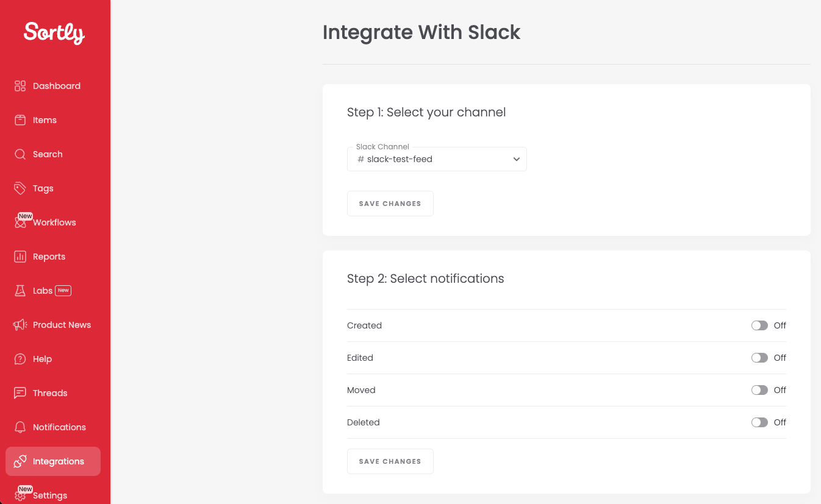821x504 pixels.
Task: Open the Slack Channel dropdown
Action: point(437,159)
